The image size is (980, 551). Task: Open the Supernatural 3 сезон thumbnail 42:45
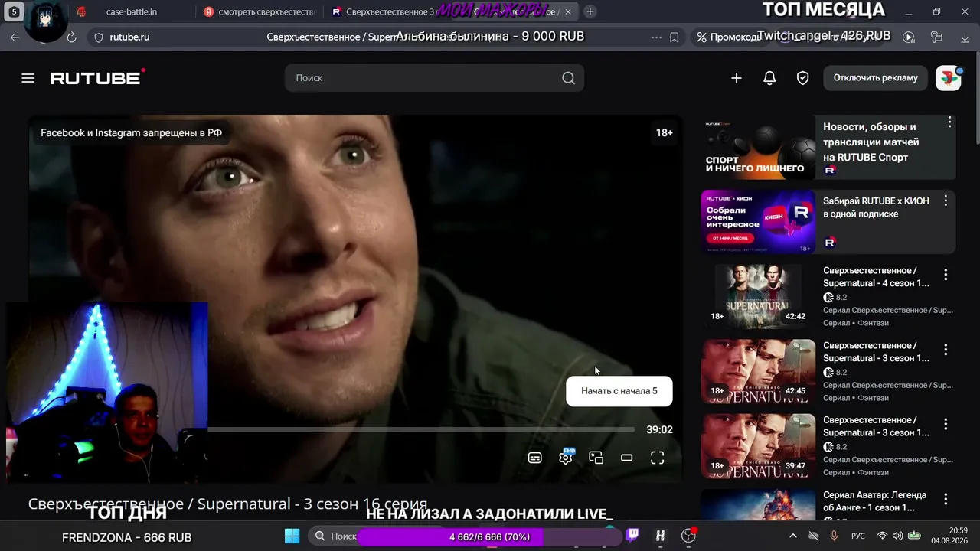tap(759, 371)
